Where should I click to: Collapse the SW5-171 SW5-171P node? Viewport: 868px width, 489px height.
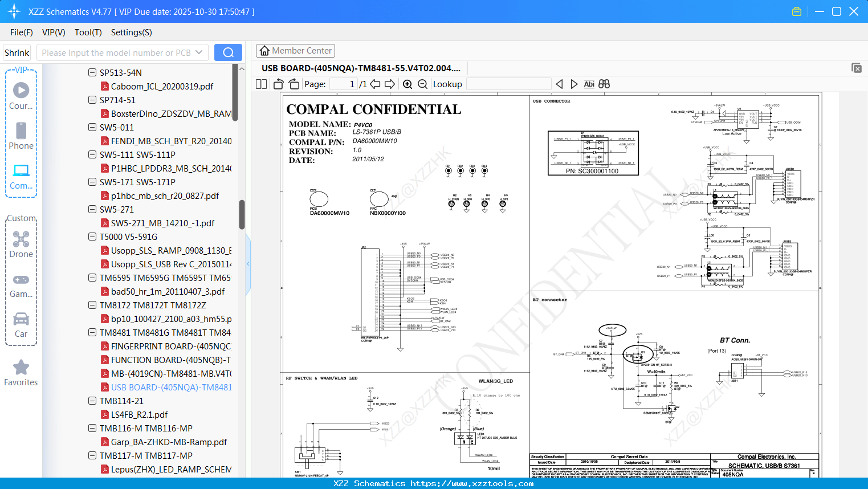(92, 182)
